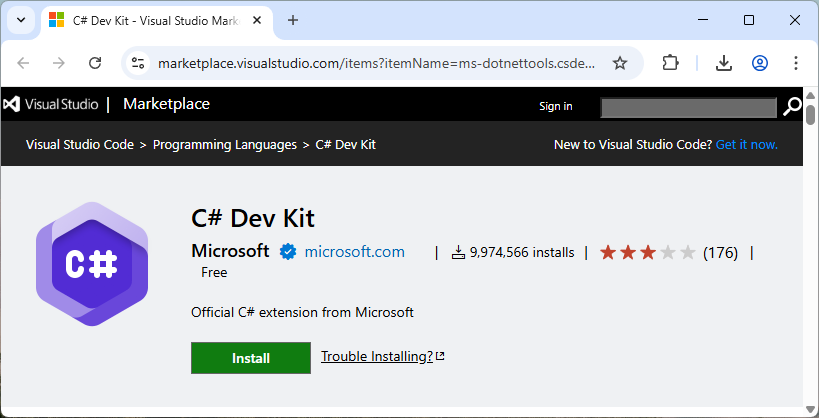
Task: Reload the current page
Action: pyautogui.click(x=95, y=63)
